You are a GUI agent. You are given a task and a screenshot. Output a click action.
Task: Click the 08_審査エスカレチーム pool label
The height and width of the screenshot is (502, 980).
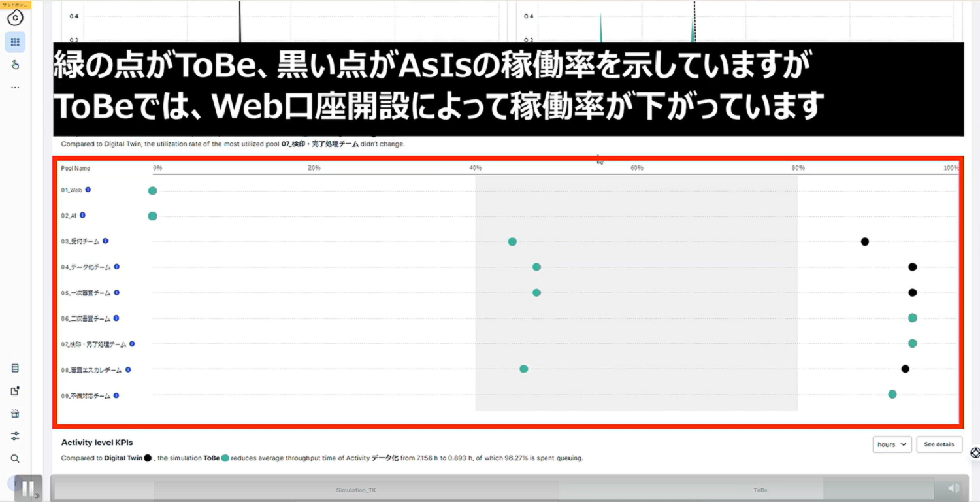91,370
